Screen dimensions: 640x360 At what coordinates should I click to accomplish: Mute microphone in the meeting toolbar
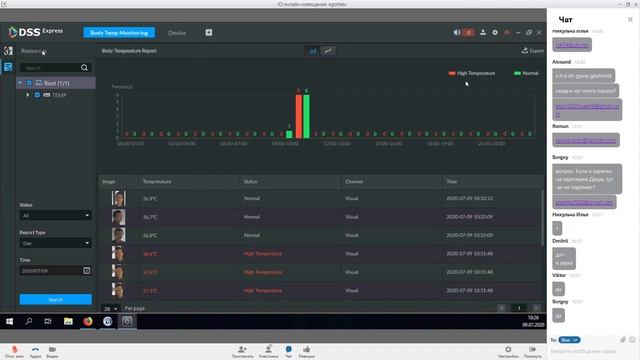click(14, 351)
